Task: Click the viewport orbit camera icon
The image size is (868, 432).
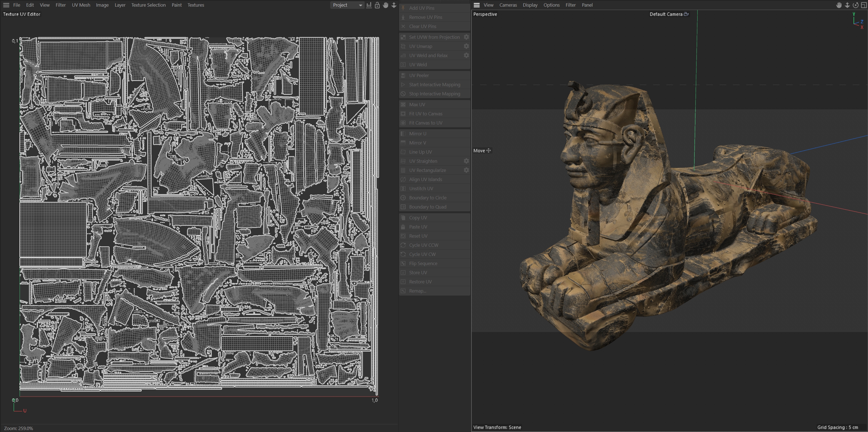Action: click(x=855, y=5)
